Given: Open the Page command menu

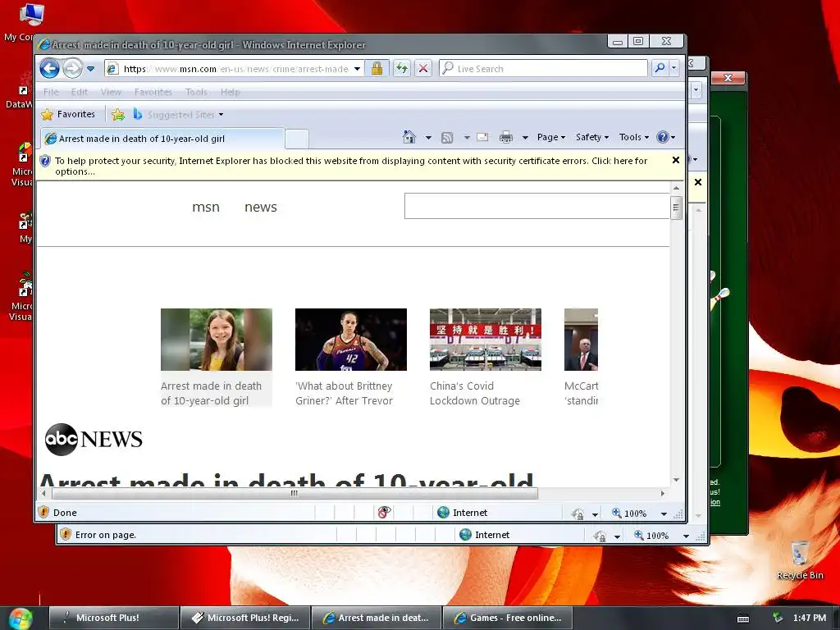Looking at the screenshot, I should [551, 137].
